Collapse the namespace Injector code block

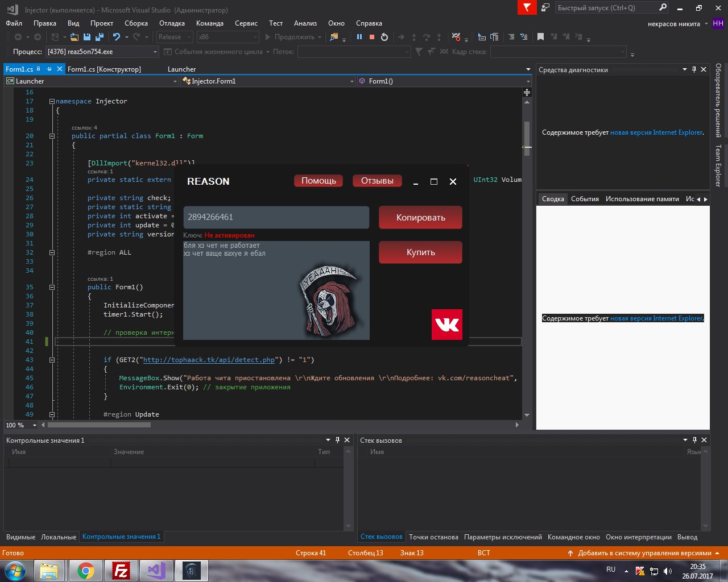52,101
